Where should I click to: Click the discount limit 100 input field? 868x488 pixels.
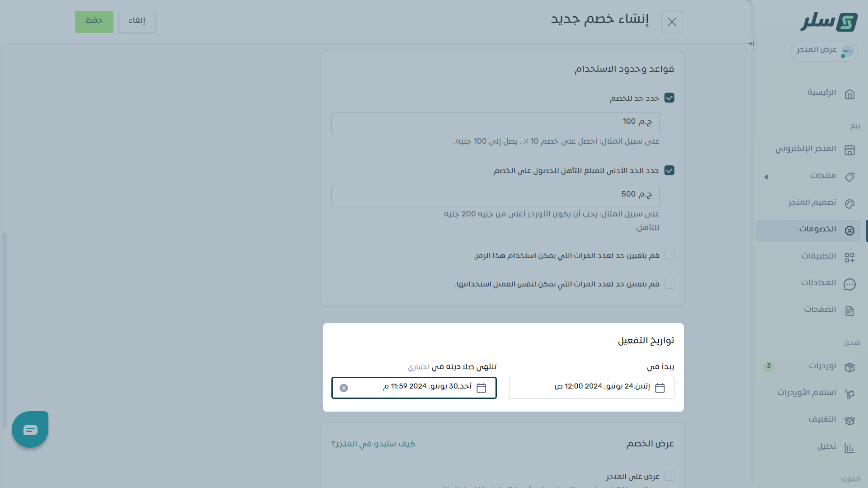(495, 123)
